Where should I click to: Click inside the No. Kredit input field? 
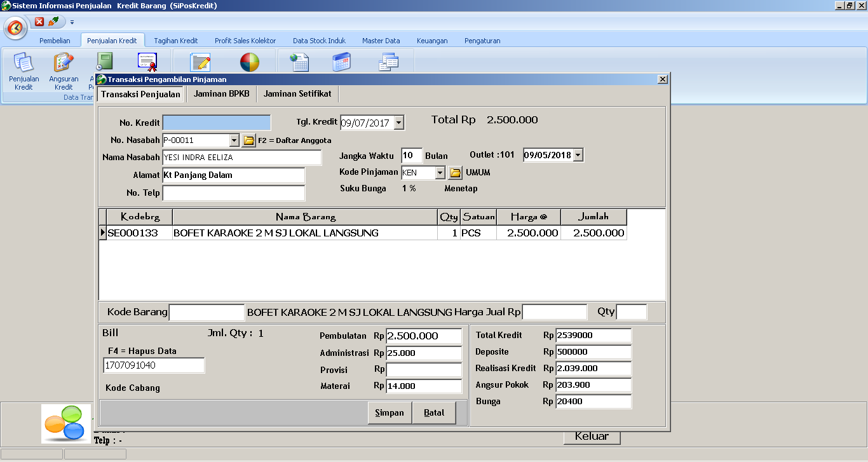pyautogui.click(x=217, y=121)
